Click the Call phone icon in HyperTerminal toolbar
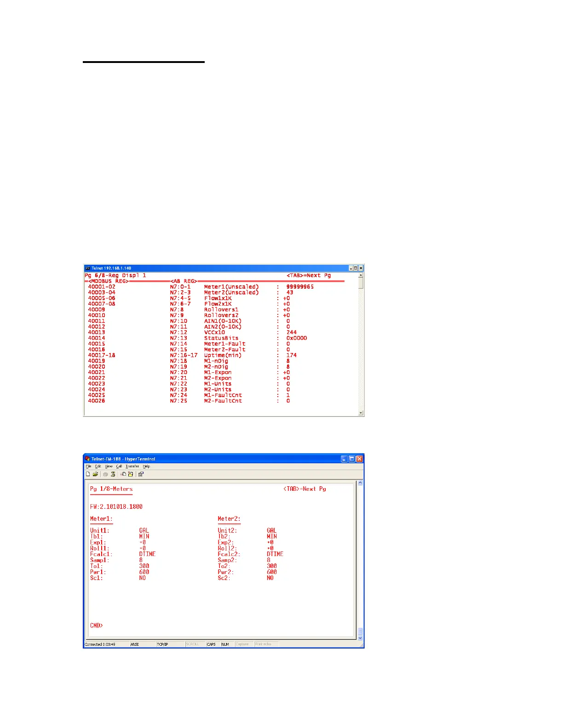The image size is (563, 728). coord(106,474)
